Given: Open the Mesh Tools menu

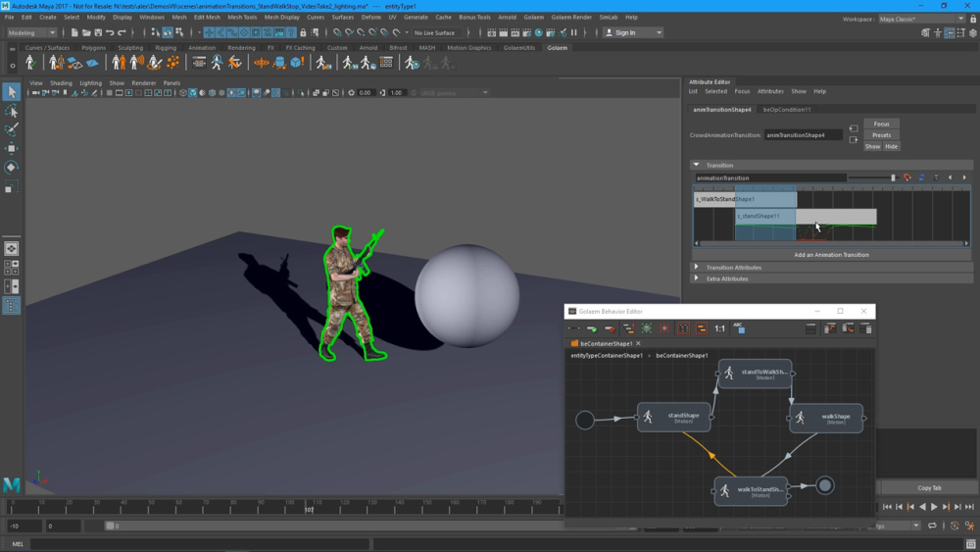Looking at the screenshot, I should pyautogui.click(x=242, y=17).
